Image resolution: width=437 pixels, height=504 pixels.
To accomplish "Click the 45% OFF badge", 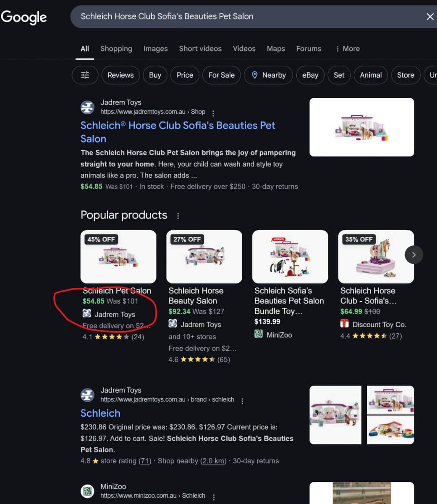I will [101, 239].
